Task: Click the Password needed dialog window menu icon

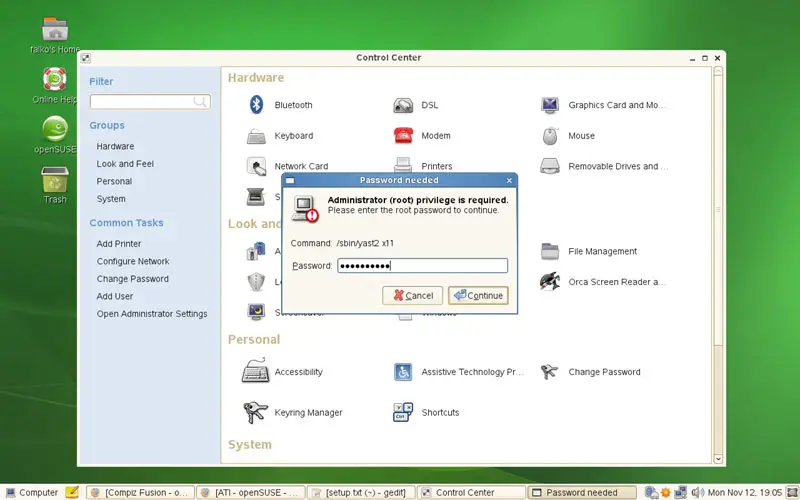Action: click(290, 180)
